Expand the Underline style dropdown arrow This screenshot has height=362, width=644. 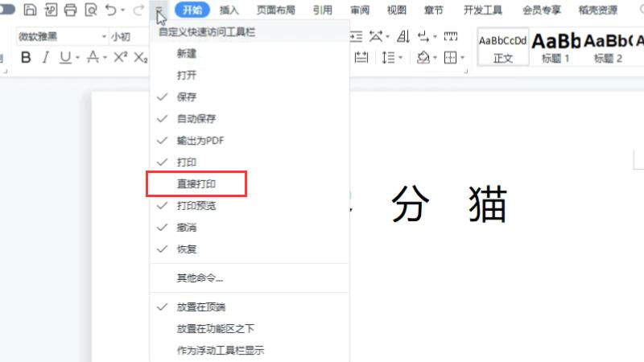point(77,58)
